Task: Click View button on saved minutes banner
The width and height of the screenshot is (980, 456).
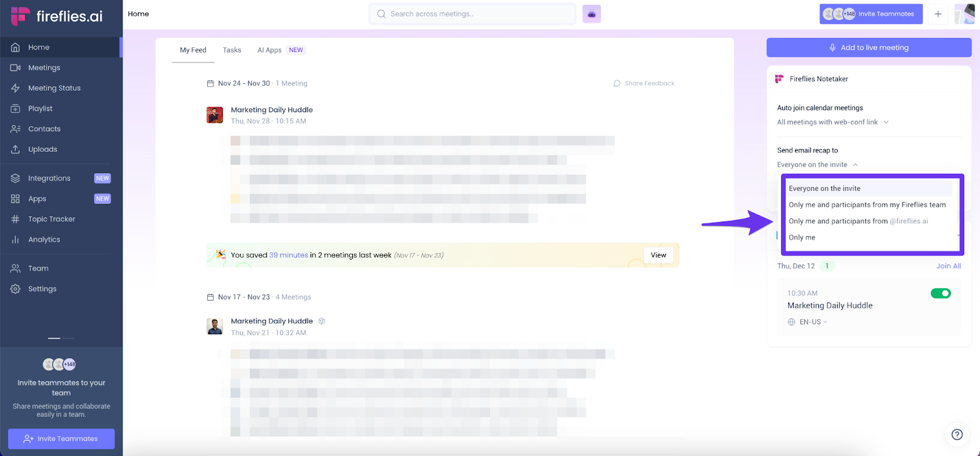Action: 658,255
